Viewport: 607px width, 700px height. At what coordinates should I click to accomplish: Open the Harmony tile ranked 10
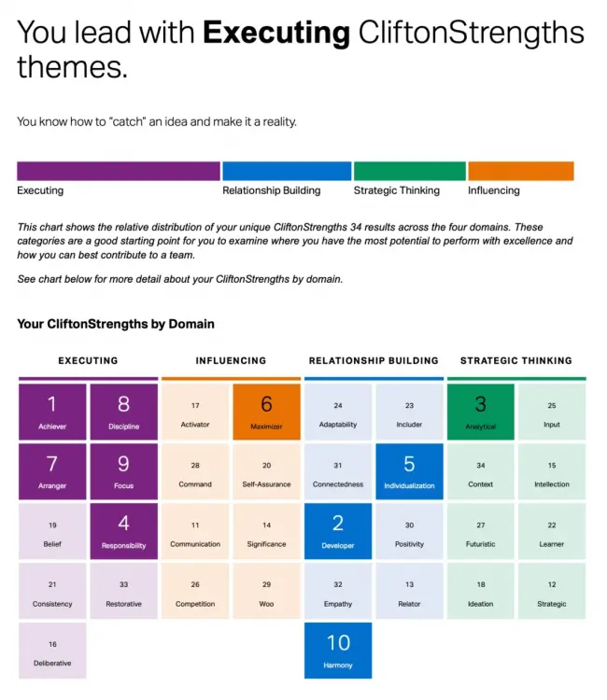338,651
